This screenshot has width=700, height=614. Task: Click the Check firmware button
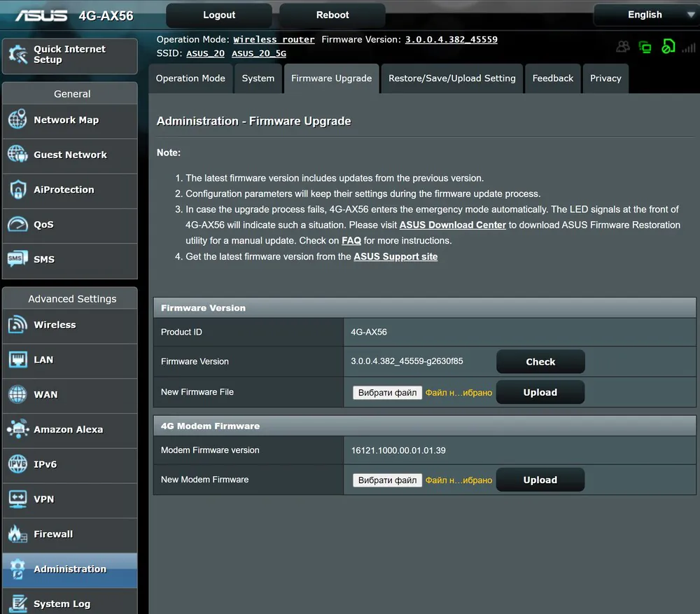tap(540, 362)
